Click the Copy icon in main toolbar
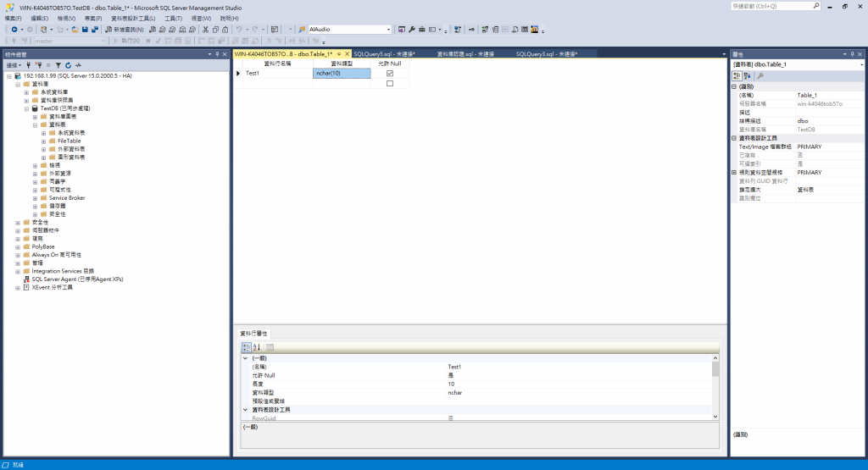Image resolution: width=868 pixels, height=470 pixels. (215, 30)
